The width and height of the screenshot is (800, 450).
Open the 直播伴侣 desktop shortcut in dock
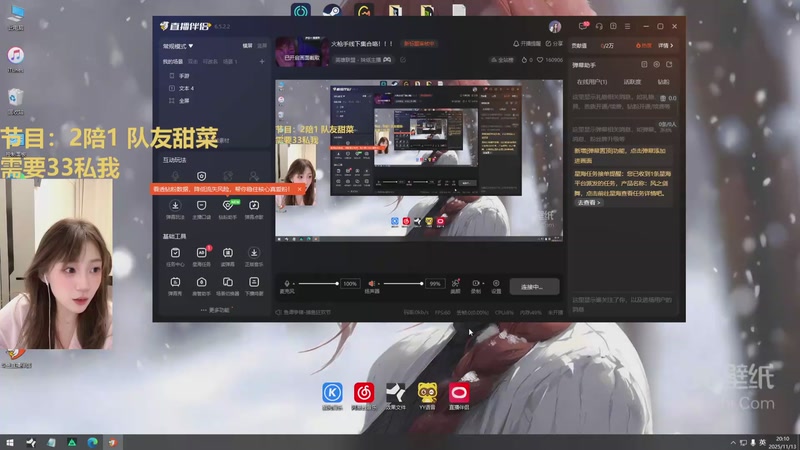click(x=459, y=396)
